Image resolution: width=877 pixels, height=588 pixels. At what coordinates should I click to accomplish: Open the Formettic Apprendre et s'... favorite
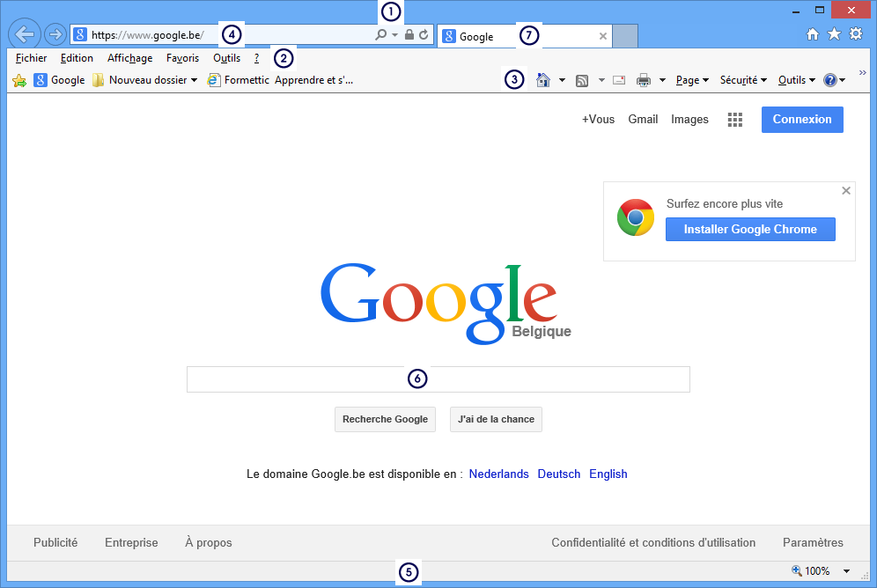tap(280, 80)
